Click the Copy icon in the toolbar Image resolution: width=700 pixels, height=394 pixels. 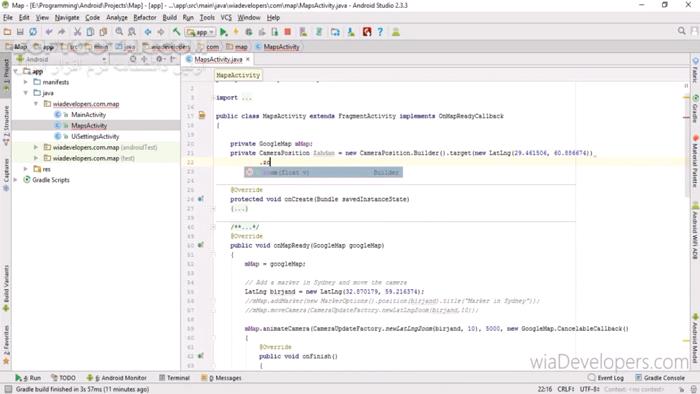90,32
